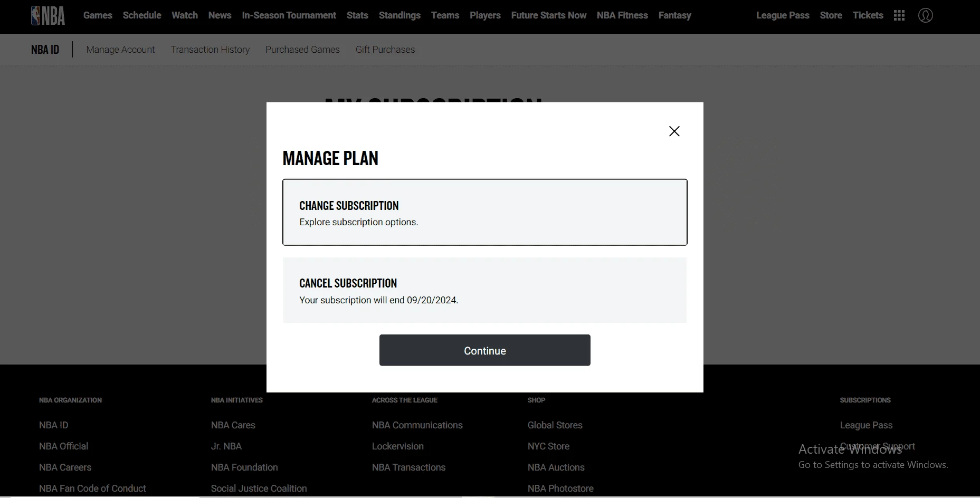Open Jr. NBA footer link

pos(226,446)
